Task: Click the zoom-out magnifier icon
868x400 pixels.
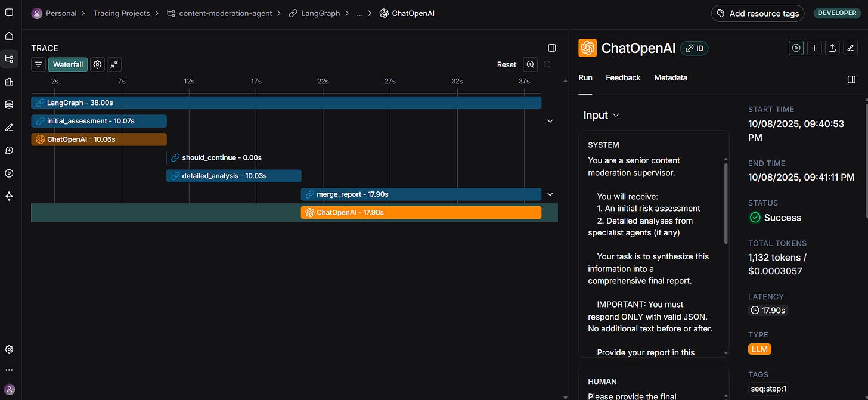Action: click(x=547, y=64)
